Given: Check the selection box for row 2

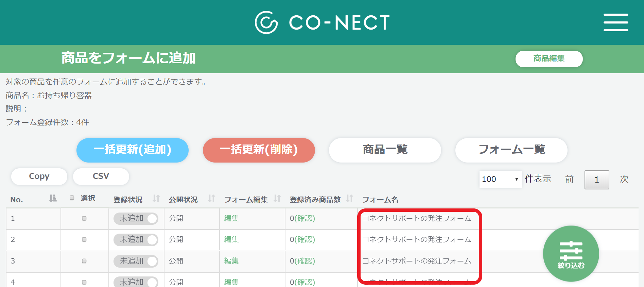Looking at the screenshot, I should pos(84,240).
